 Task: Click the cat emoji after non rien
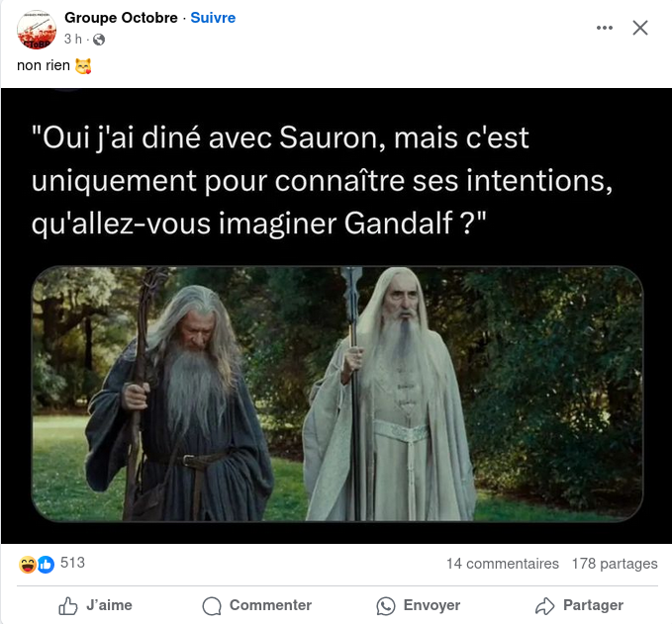coord(83,66)
